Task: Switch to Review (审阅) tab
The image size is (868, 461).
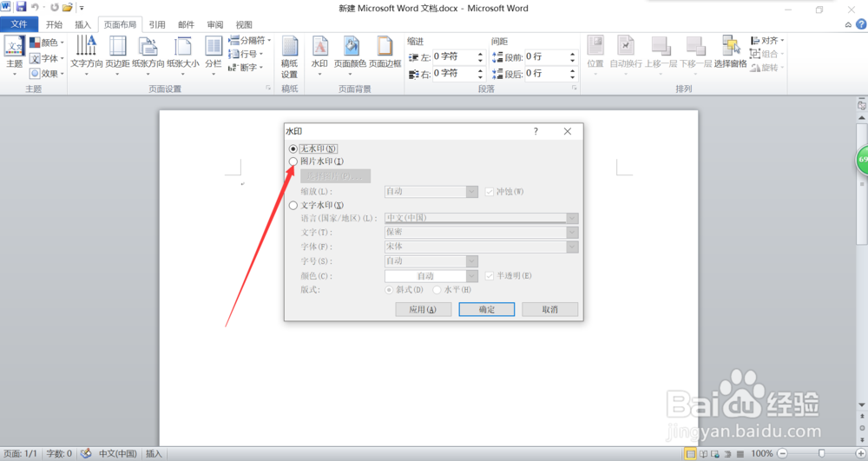Action: pos(214,24)
